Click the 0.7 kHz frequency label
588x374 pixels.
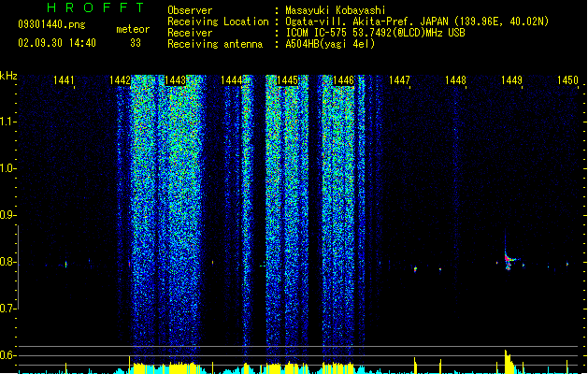point(7,309)
